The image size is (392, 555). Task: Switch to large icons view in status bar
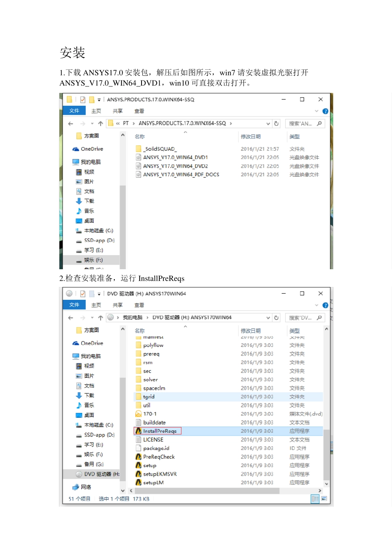[324, 499]
